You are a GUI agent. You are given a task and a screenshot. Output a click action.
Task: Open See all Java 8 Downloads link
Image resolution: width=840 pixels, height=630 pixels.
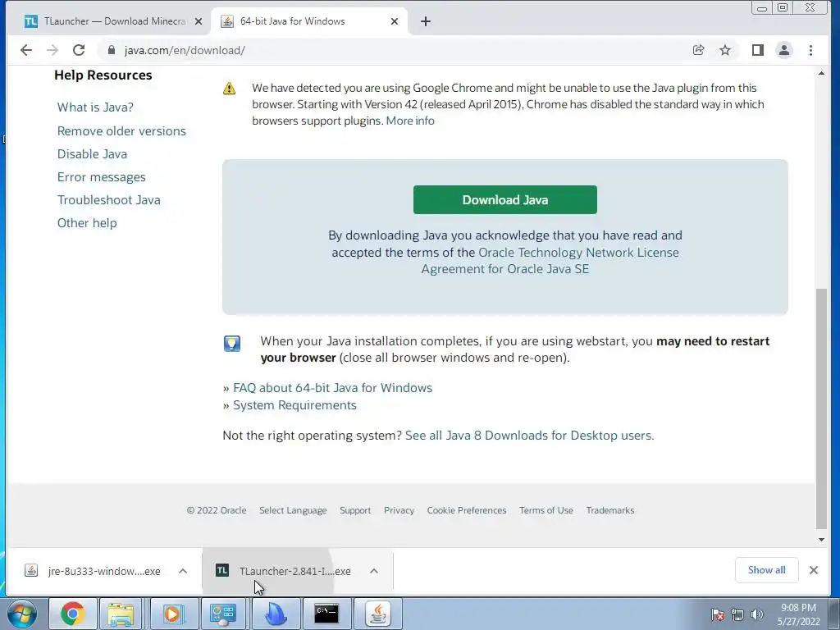[x=529, y=436]
